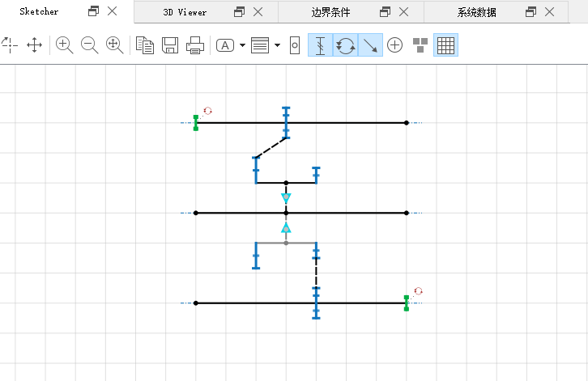Close the Sketcher tab
Screen dimensions: 588x381
pyautogui.click(x=113, y=11)
